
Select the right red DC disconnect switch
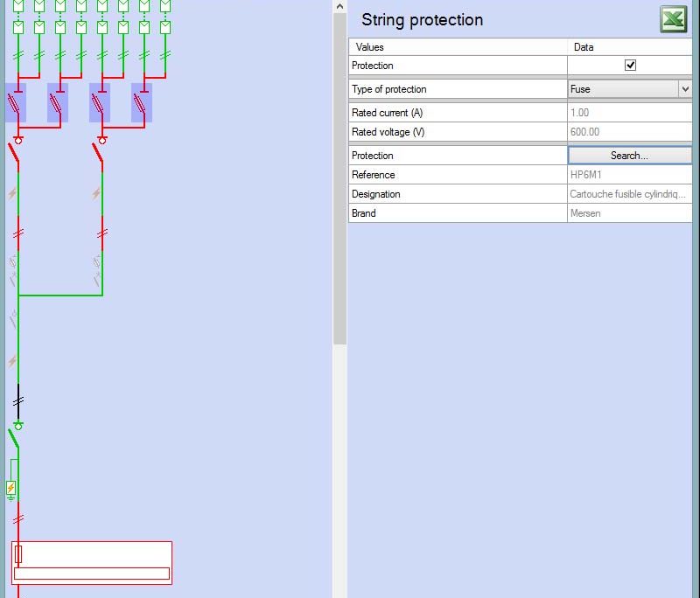98,151
